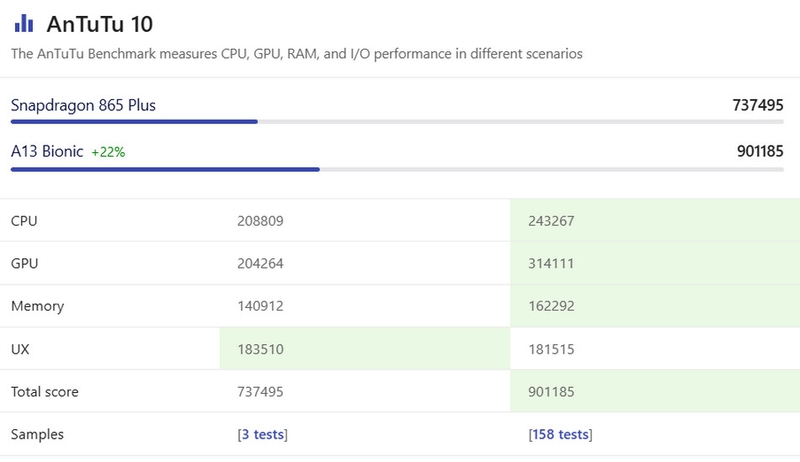Click the GPU row label
The width and height of the screenshot is (800, 462).
tap(24, 264)
